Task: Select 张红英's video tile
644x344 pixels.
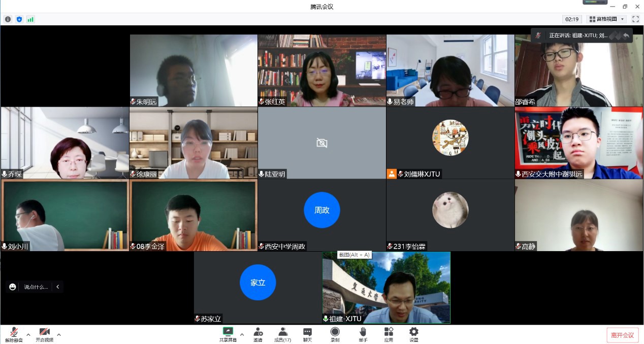Action: pos(321,70)
